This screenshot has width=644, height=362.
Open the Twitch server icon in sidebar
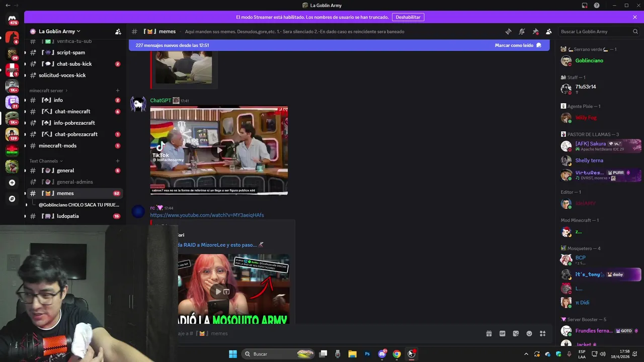click(x=12, y=102)
